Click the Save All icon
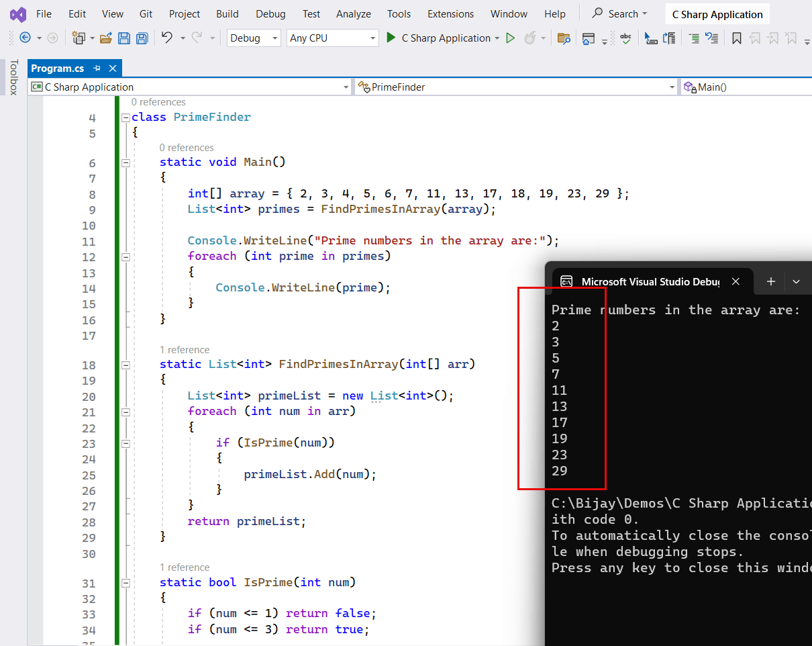Screen dimensions: 812x646 point(142,38)
